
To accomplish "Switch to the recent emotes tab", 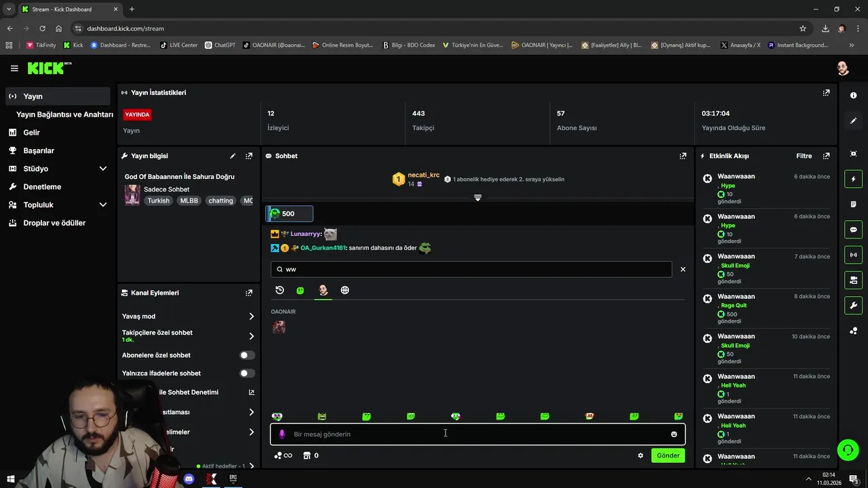I will click(279, 290).
